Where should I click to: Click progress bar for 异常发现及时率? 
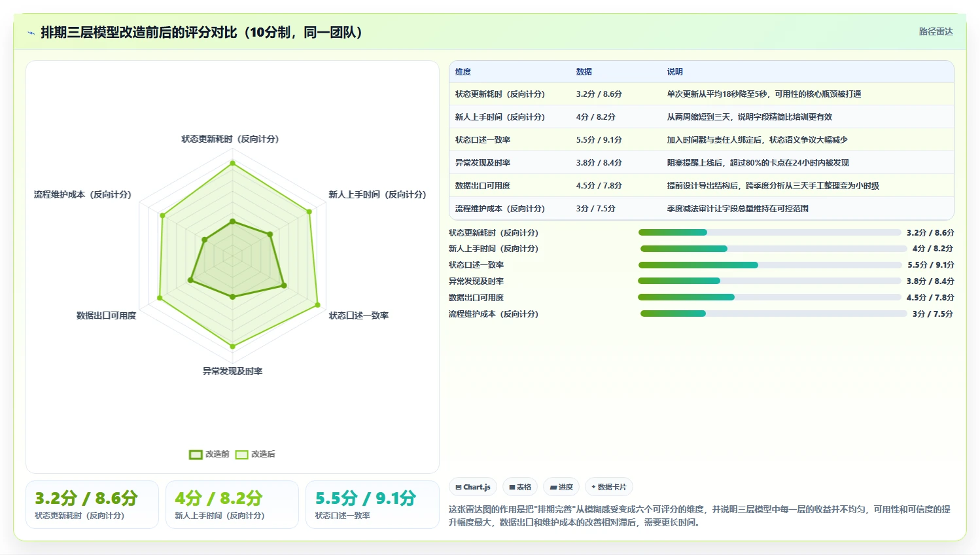769,281
